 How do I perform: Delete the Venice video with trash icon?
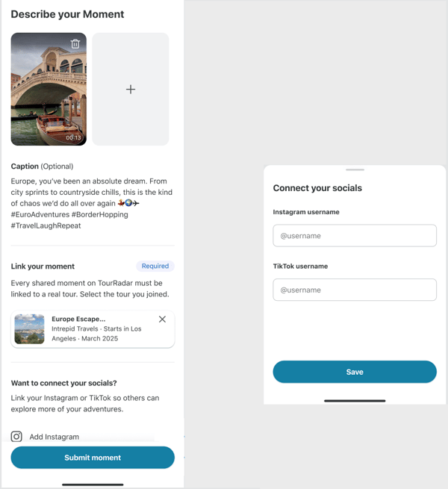[x=75, y=43]
